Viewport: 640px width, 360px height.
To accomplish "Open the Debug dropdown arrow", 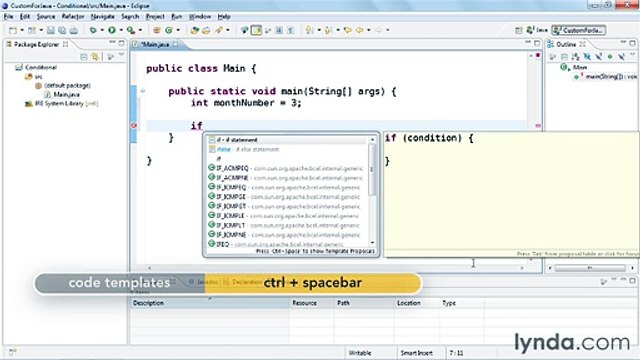I will [102, 30].
